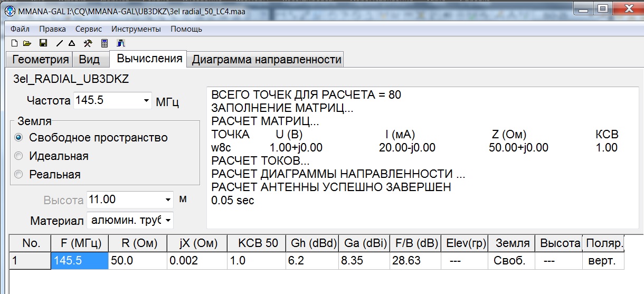Open the Высота height dropdown arrow
Viewport: 644px width, 294px height.
coord(168,200)
